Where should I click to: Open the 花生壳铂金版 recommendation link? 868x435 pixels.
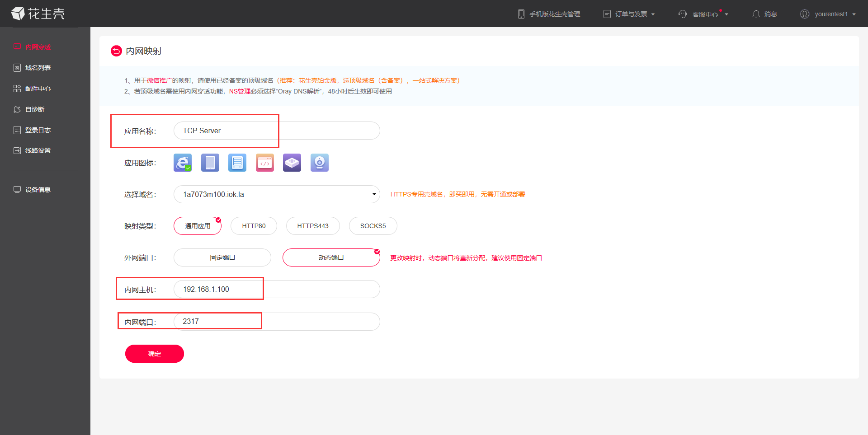point(318,80)
